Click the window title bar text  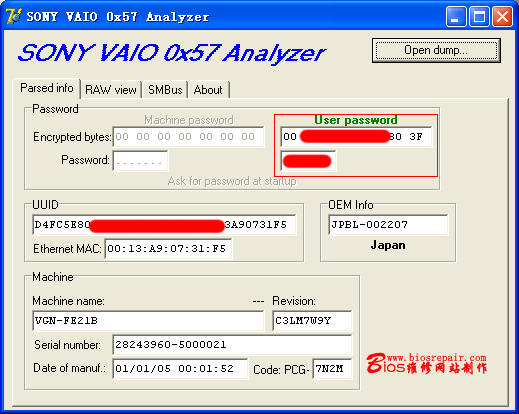coord(118,17)
